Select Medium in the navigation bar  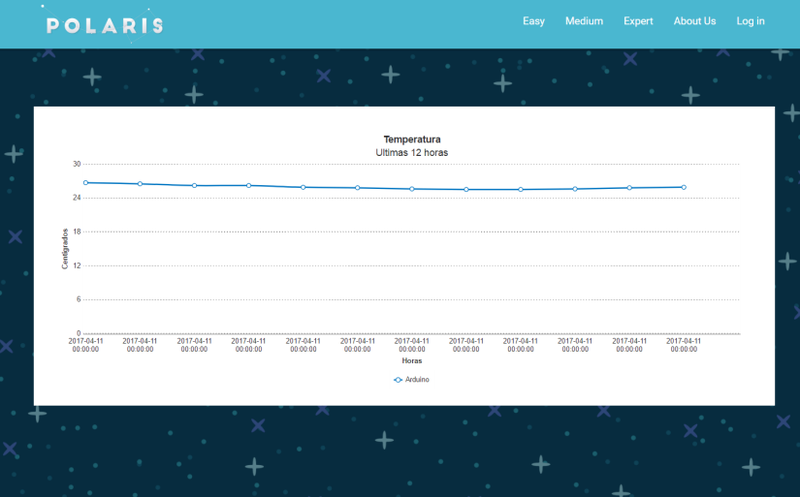pyautogui.click(x=584, y=21)
